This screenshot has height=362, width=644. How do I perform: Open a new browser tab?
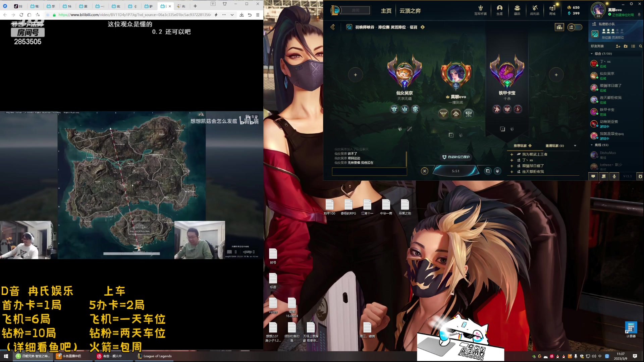coord(195,6)
